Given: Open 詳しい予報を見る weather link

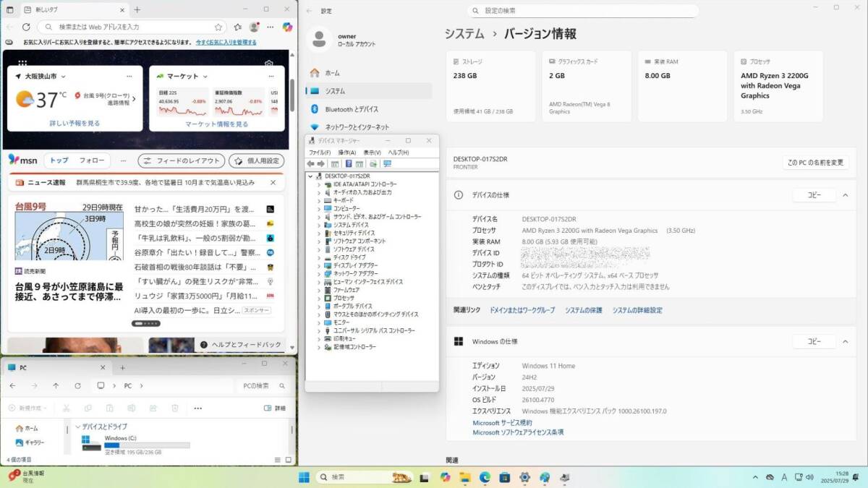Looking at the screenshot, I should tap(75, 124).
